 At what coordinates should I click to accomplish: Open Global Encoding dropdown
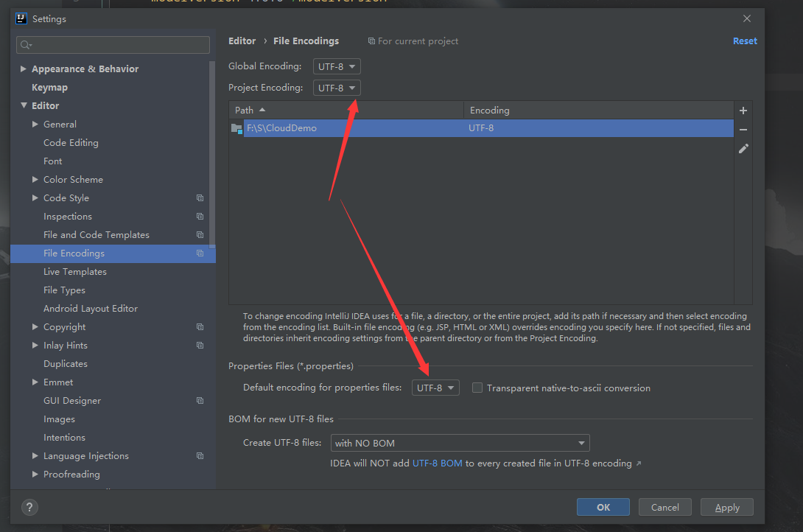click(x=337, y=66)
